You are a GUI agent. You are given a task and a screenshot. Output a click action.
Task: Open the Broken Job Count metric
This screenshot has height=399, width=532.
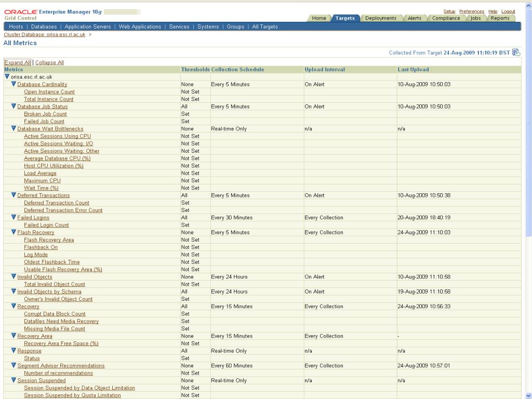click(46, 114)
